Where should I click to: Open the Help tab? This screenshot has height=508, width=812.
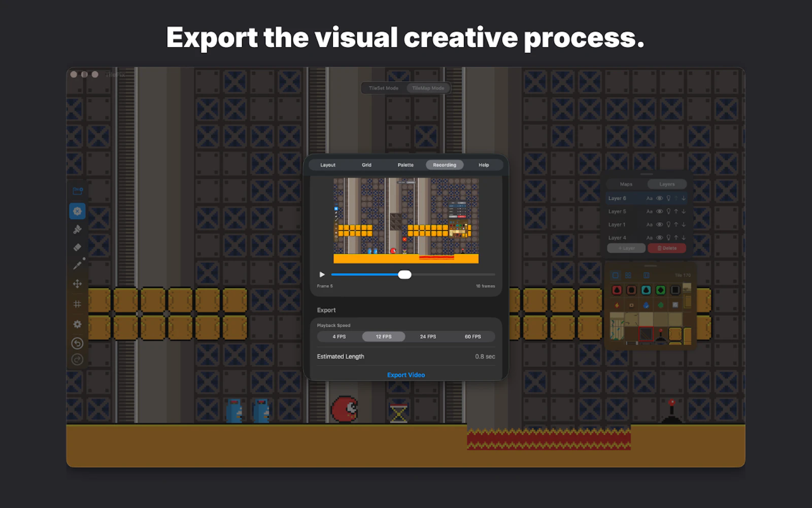[x=484, y=165]
